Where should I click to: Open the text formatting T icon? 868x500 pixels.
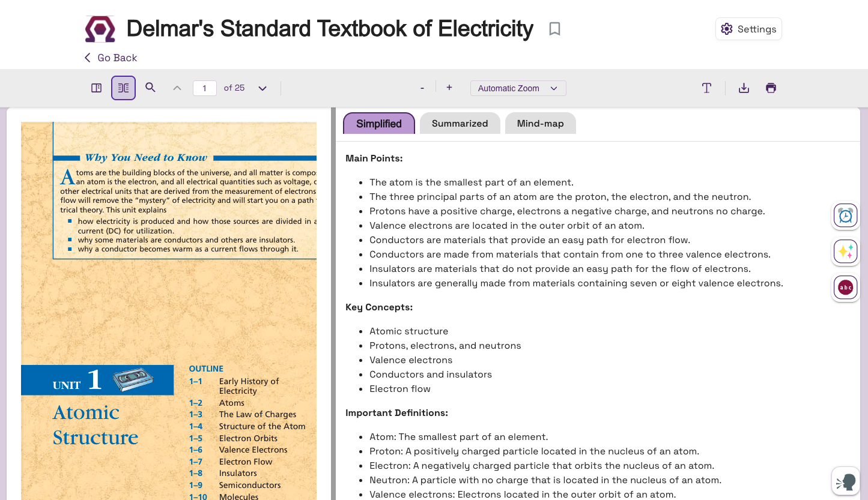(x=706, y=88)
